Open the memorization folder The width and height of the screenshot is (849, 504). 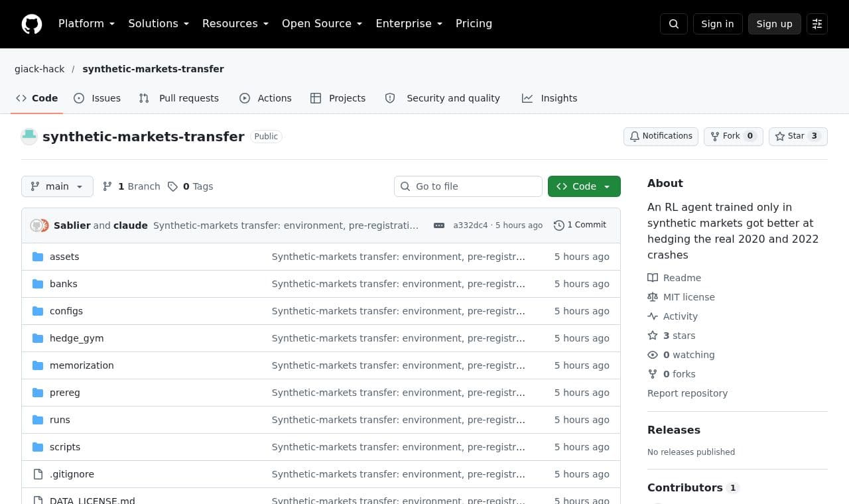click(82, 365)
